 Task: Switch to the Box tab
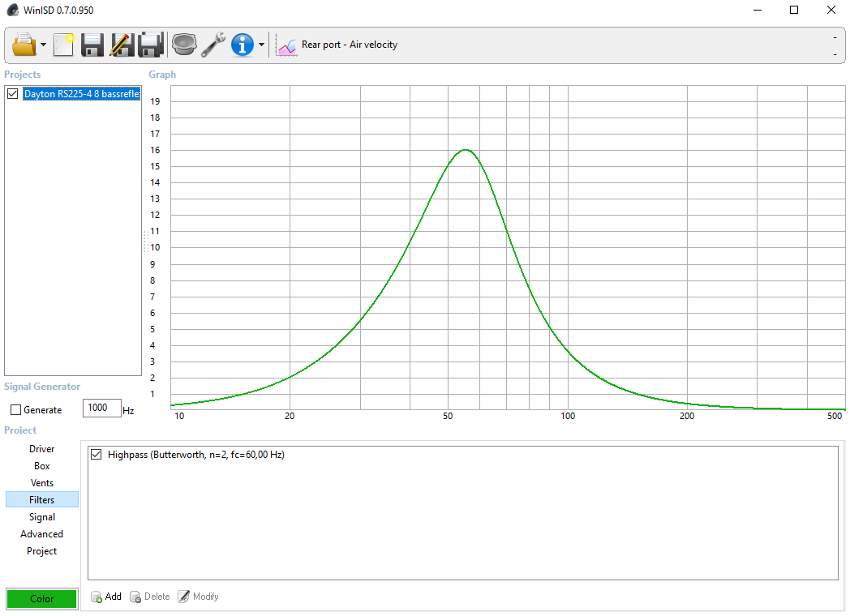tap(41, 466)
